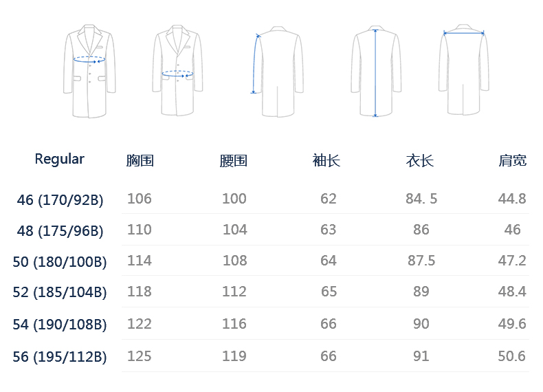Screen dimensions: 543x392
Task: Click the waist measurement coat diagram
Action: tap(177, 70)
